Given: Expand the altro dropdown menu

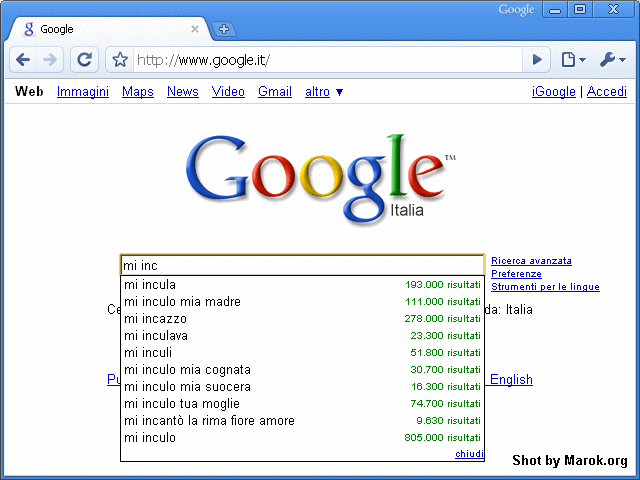Looking at the screenshot, I should click(324, 91).
